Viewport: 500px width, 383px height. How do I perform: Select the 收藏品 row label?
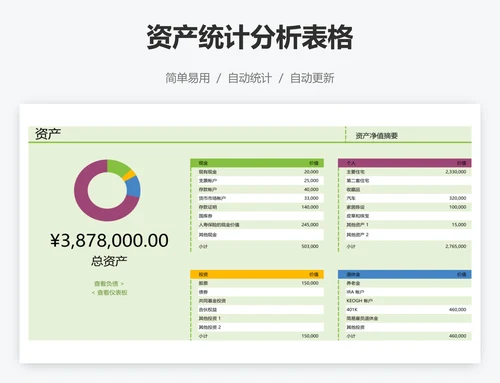point(353,189)
